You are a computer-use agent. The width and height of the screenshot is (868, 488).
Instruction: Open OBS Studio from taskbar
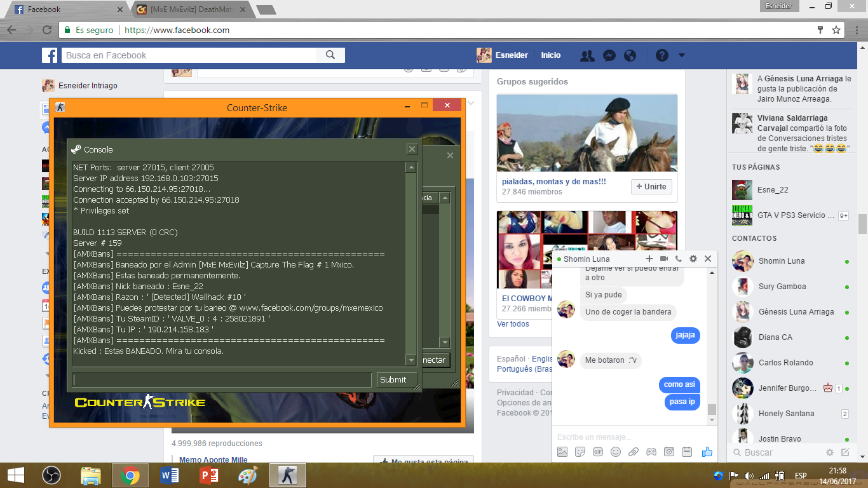(x=51, y=475)
